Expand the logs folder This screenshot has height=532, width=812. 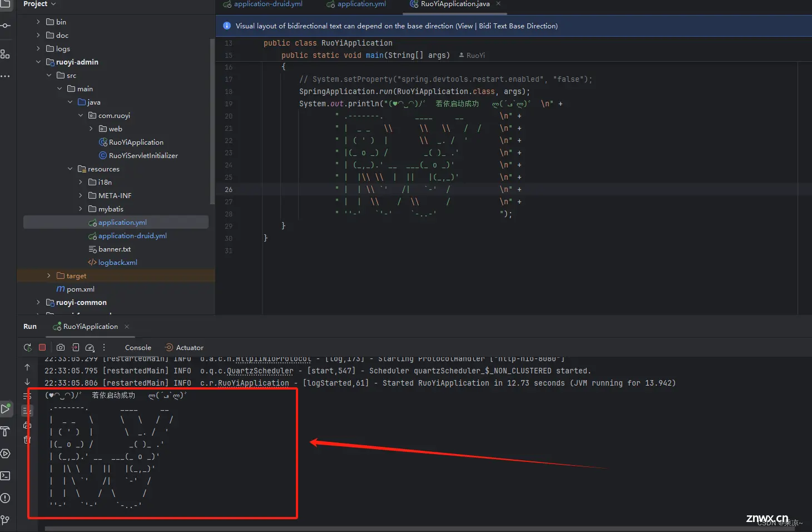(x=38, y=48)
